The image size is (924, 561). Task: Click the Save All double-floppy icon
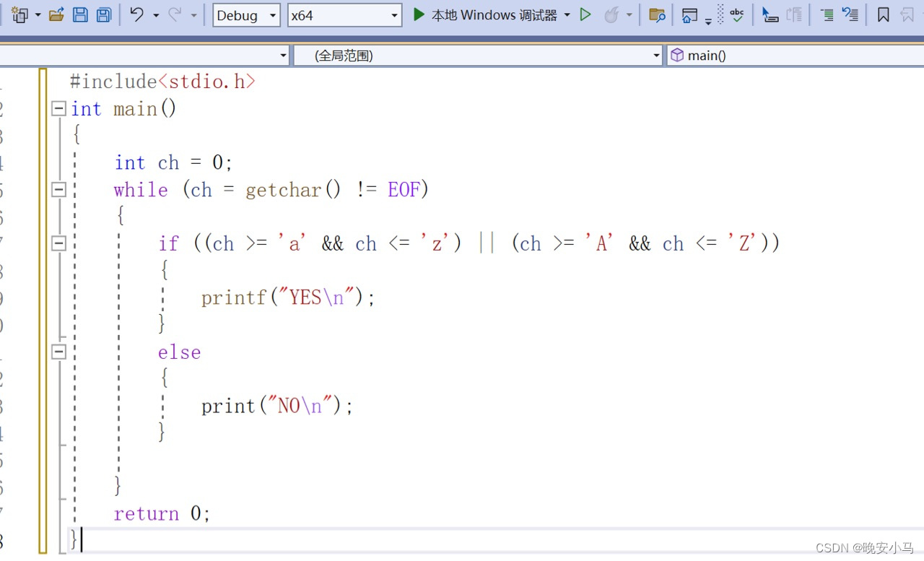pos(104,14)
